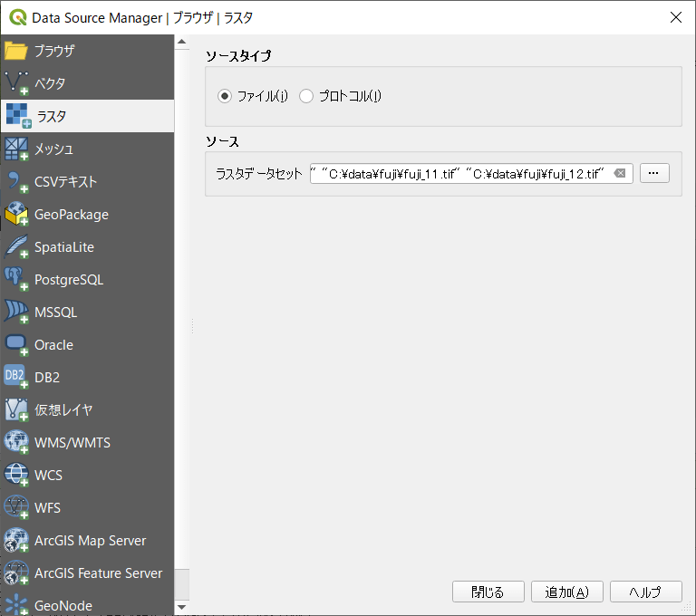Viewport: 696px width, 616px height.
Task: Switch to the メッシュ tab label
Action: 53,149
